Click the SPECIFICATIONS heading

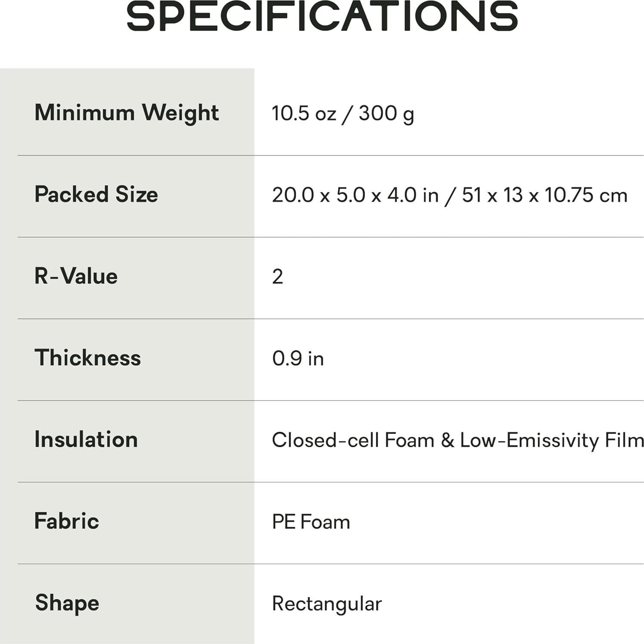(x=322, y=16)
